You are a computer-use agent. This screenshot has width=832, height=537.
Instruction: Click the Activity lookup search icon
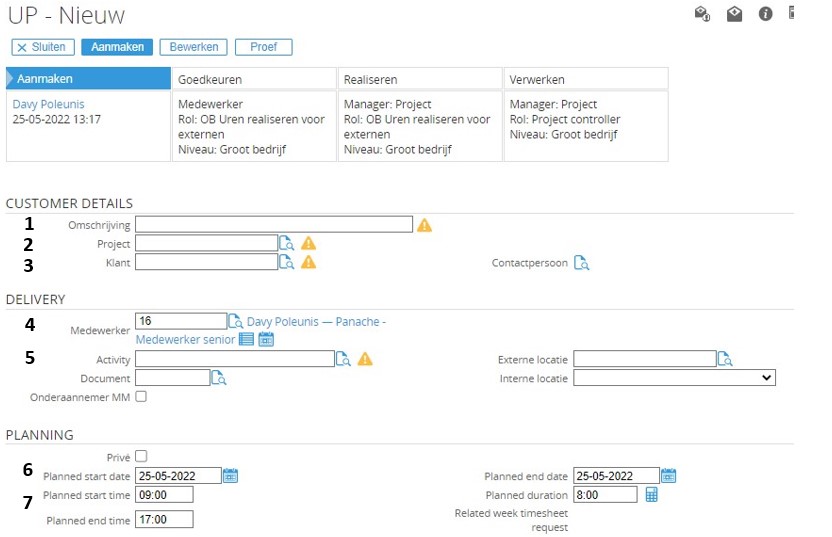click(x=343, y=359)
